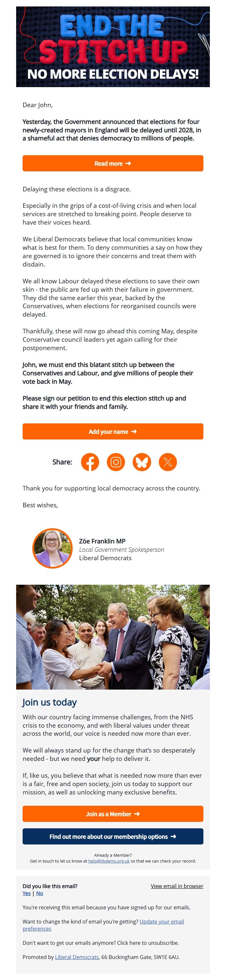226x980 pixels.
Task: Open the Instagram share icon
Action: click(x=116, y=462)
